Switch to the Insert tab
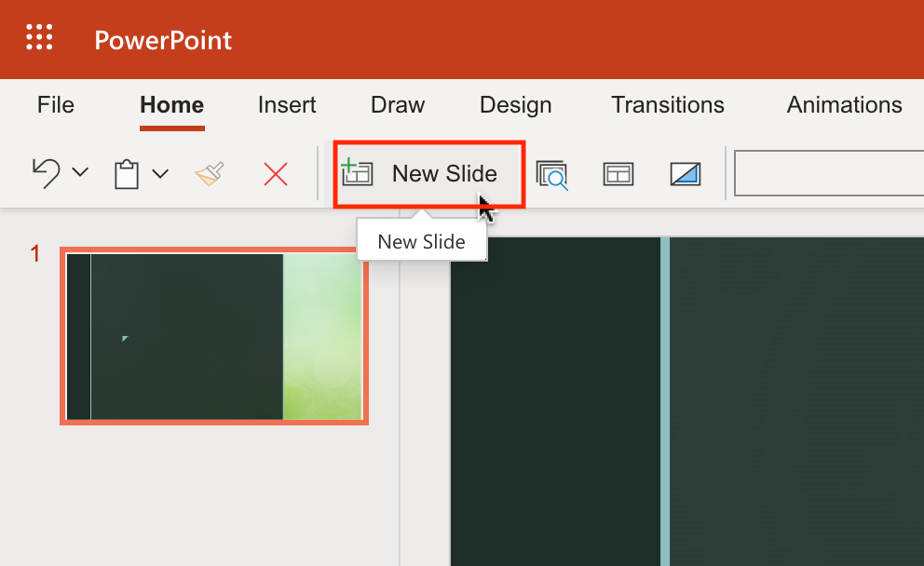This screenshot has height=566, width=924. [x=287, y=105]
